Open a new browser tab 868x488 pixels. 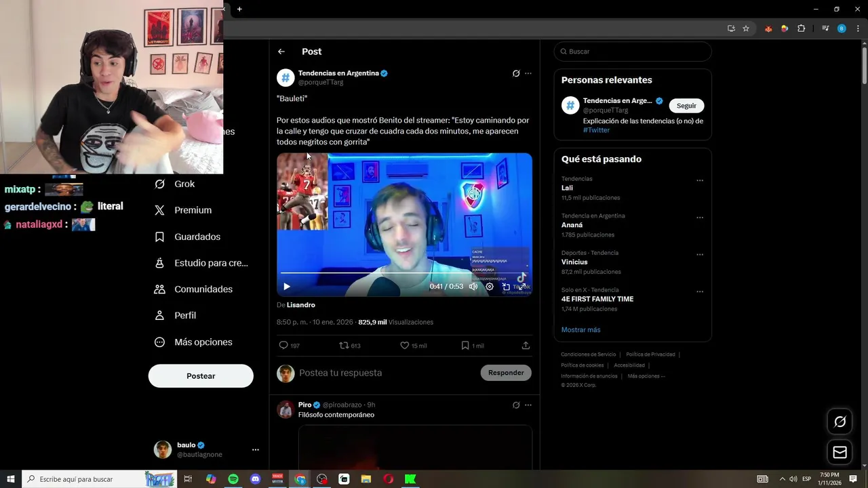[x=239, y=9]
